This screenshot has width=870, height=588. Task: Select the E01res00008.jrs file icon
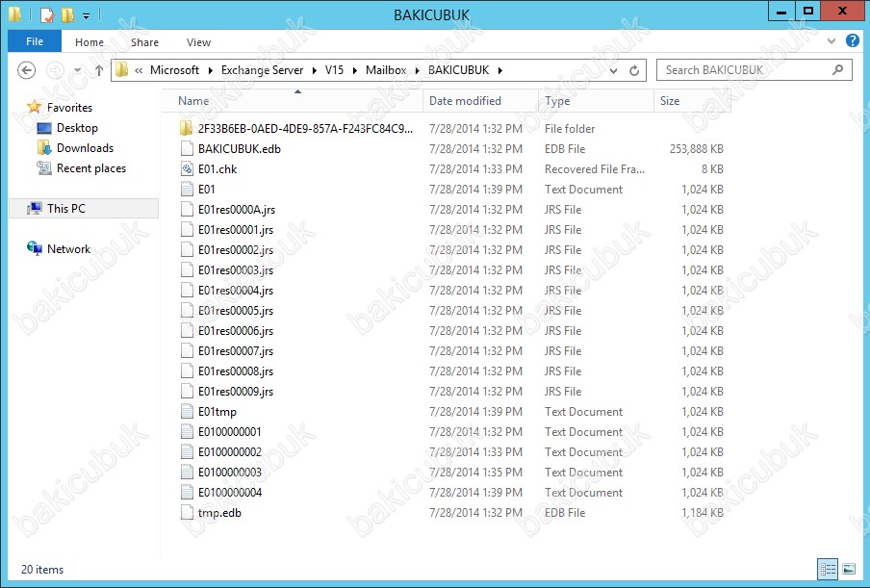[x=187, y=371]
